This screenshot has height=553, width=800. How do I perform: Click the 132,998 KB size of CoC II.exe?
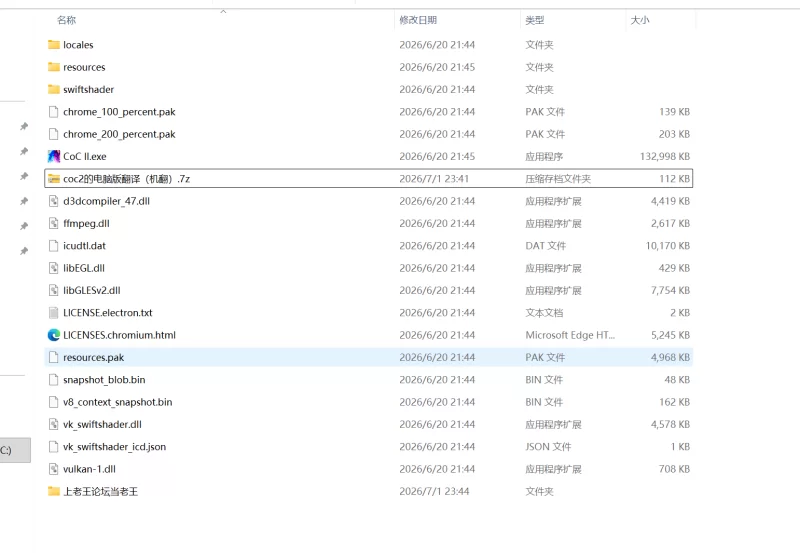[665, 157]
